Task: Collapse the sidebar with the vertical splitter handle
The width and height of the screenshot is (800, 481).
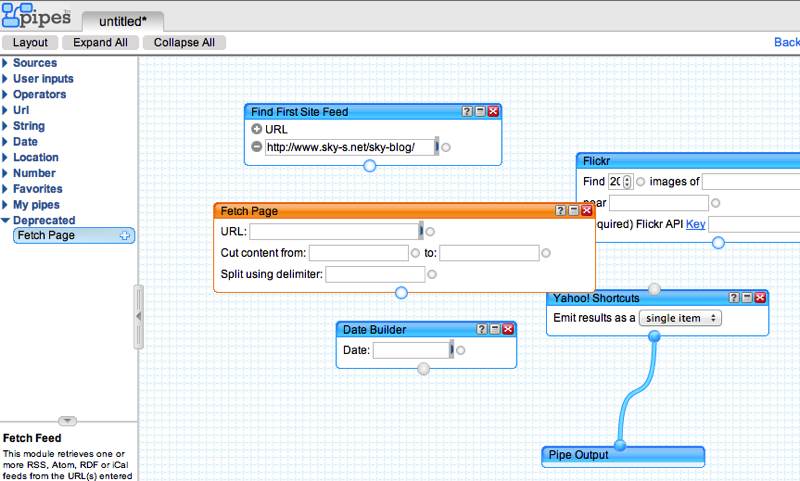Action: click(138, 317)
